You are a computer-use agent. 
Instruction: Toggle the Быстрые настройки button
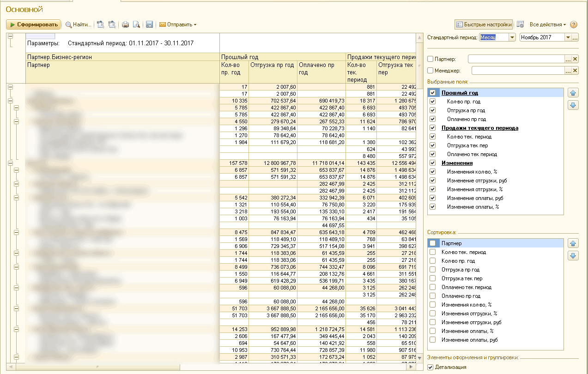point(484,24)
